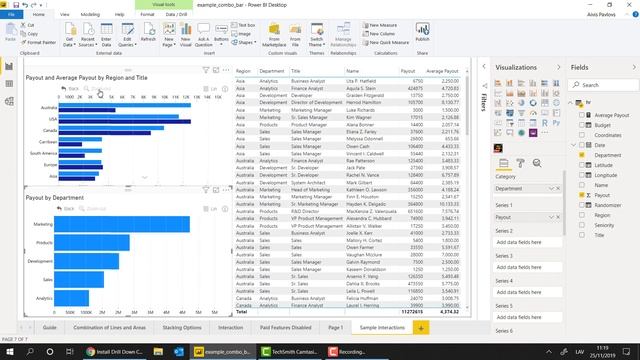Select the gauge visualization icon
This screenshot has width=640, height=360.
(533, 113)
